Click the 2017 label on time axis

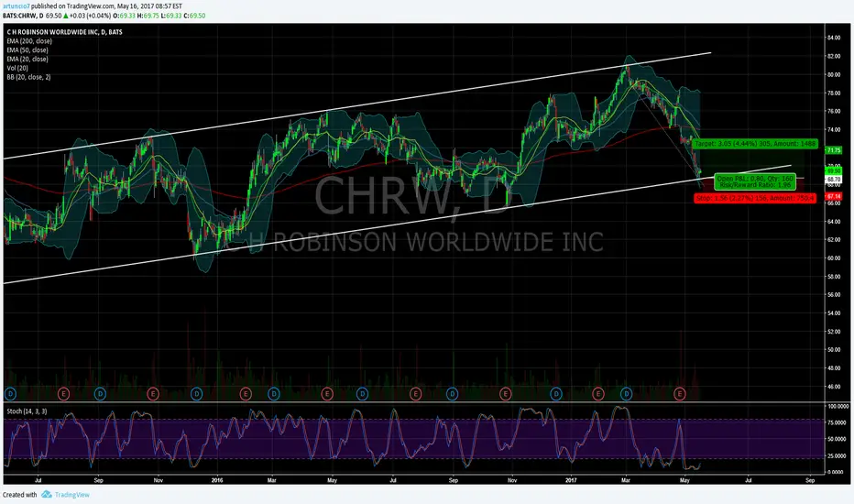click(x=571, y=480)
